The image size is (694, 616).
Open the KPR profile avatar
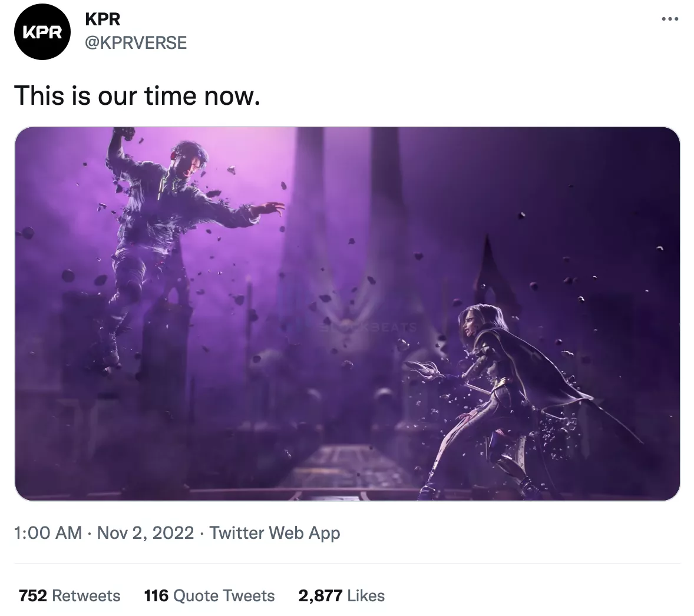click(x=42, y=32)
